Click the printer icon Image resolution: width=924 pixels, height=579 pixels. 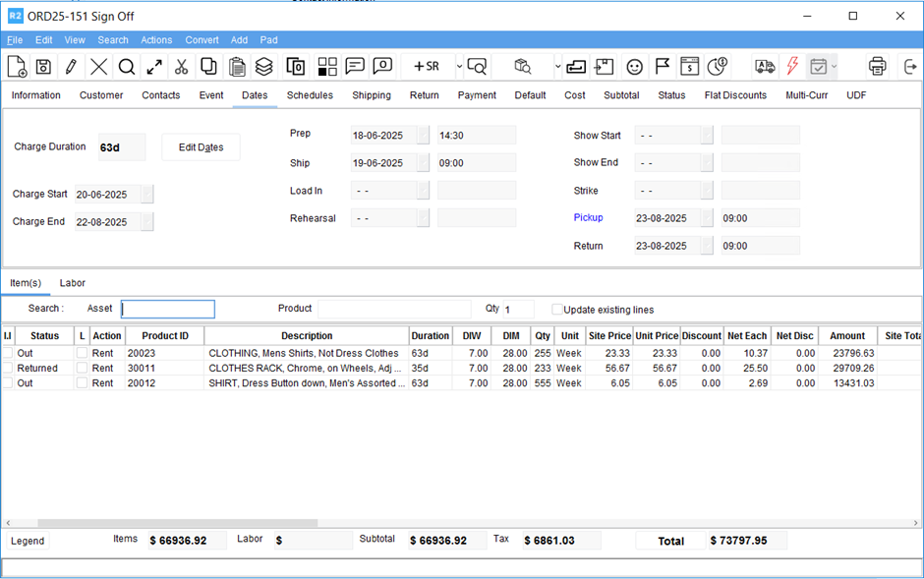[x=877, y=67]
